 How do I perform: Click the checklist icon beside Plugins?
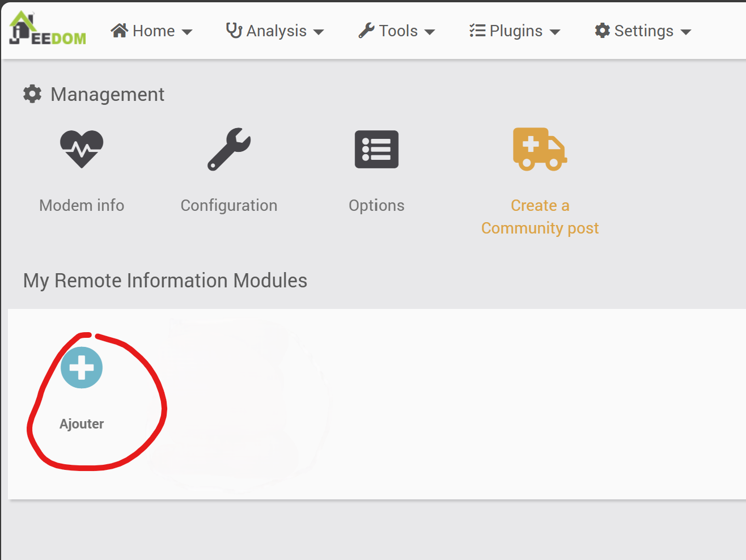tap(477, 31)
